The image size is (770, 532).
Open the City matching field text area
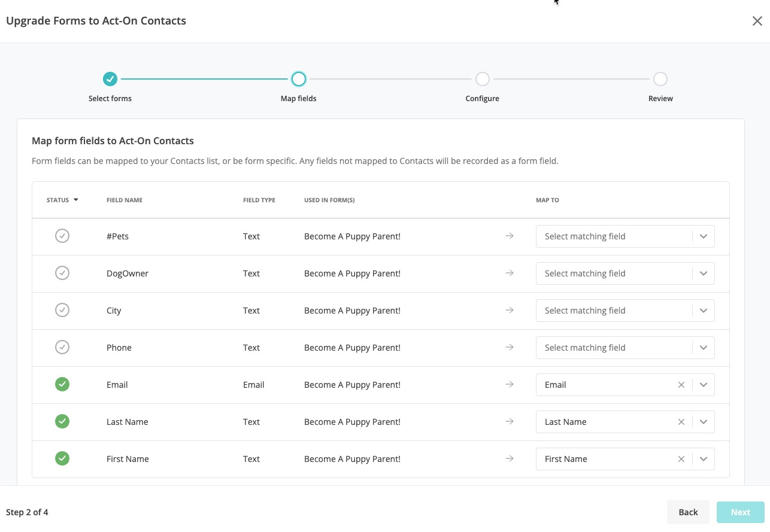pyautogui.click(x=614, y=311)
